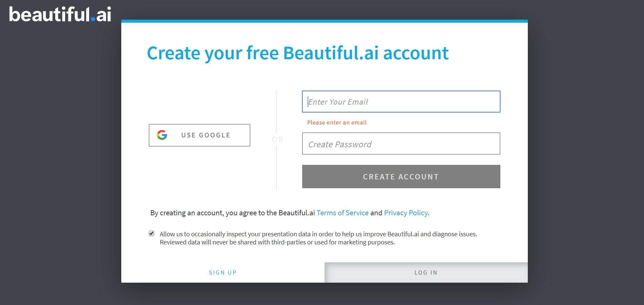Image resolution: width=644 pixels, height=305 pixels.
Task: Click the "By creating an account" agreement text
Action: point(232,213)
